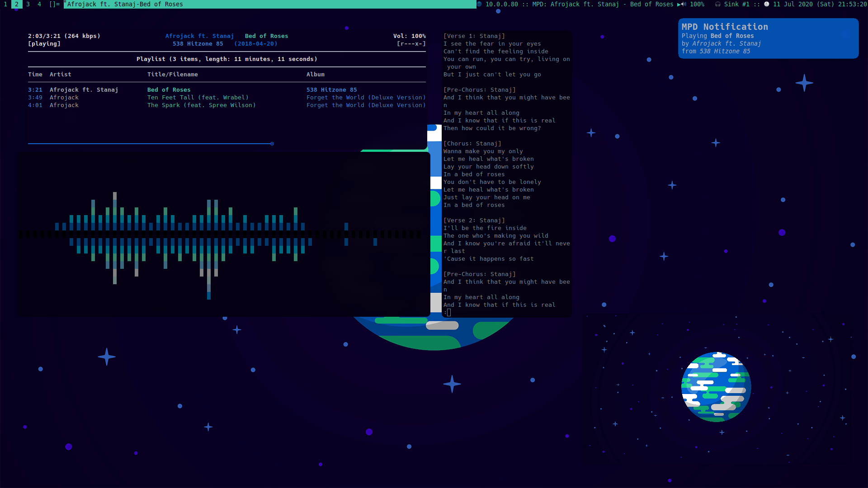Click the Playlist summary header line
Screen dimensions: 868x488
(x=227, y=59)
